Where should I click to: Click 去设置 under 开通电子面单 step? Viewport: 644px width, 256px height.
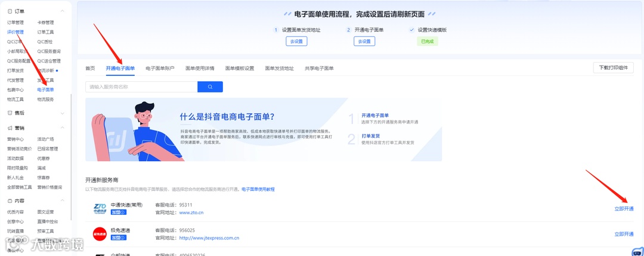click(364, 41)
